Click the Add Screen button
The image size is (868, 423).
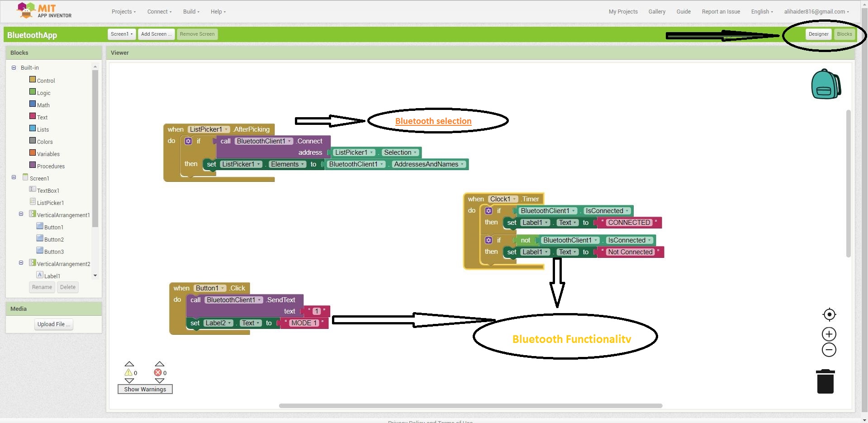tap(156, 34)
